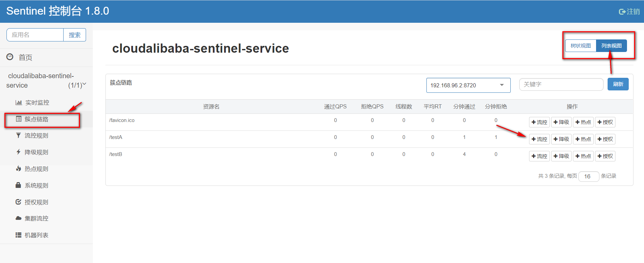Click the filter icon for 流控规则

pos(18,136)
